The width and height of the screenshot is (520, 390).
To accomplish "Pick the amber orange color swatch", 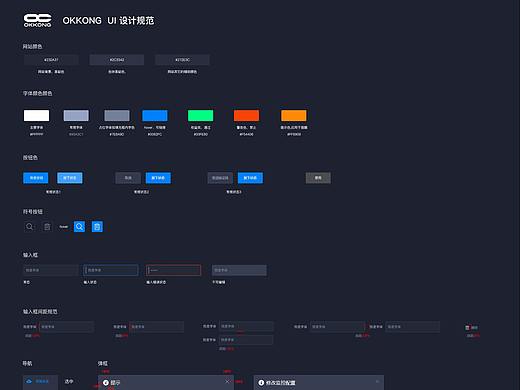I will coord(294,116).
